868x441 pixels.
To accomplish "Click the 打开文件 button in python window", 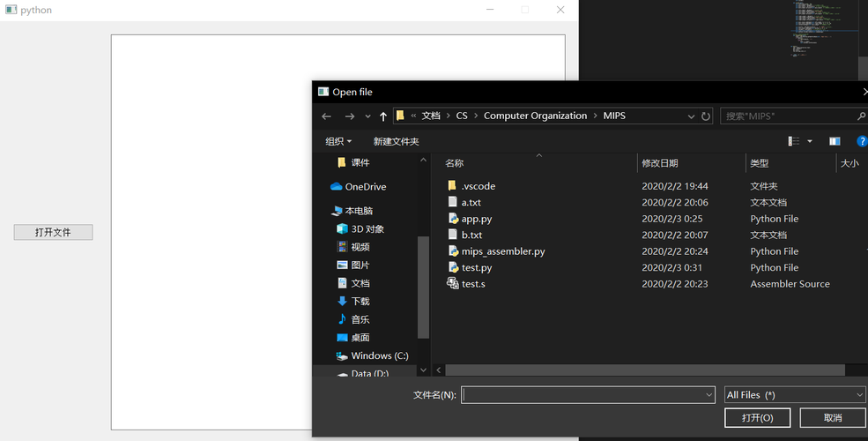I will coord(53,232).
